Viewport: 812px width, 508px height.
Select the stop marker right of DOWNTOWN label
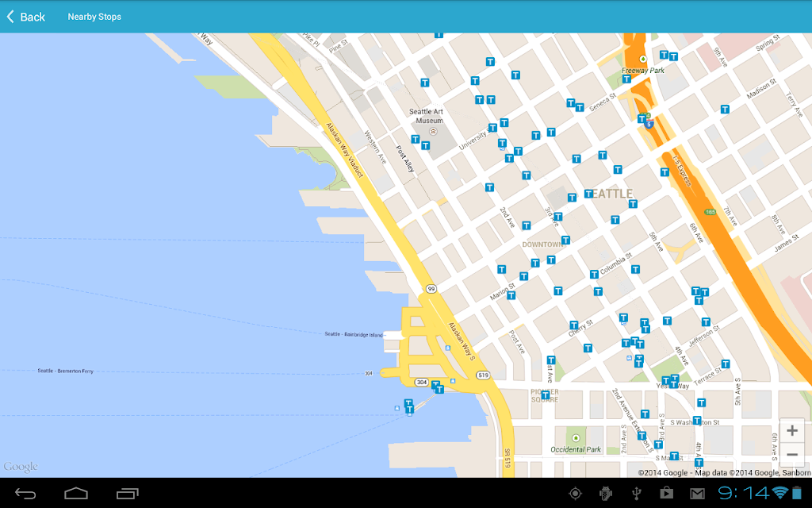(x=565, y=240)
